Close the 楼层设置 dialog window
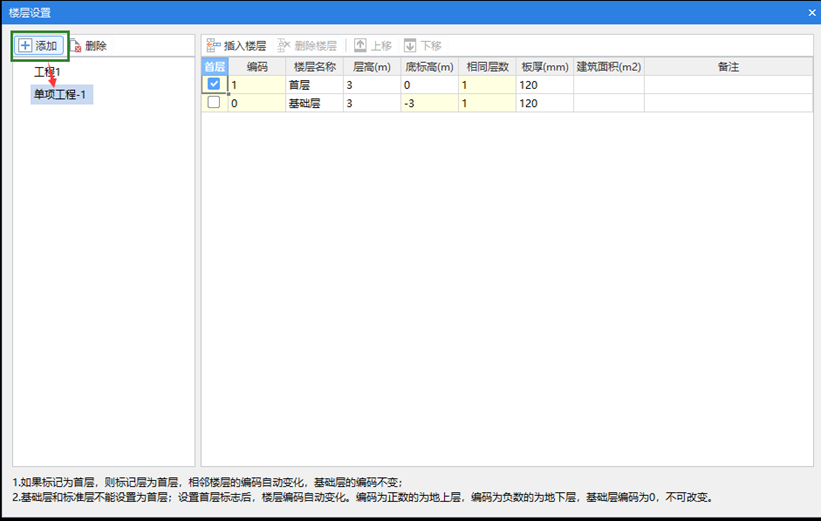Screen dimensions: 821x521 (x=811, y=12)
